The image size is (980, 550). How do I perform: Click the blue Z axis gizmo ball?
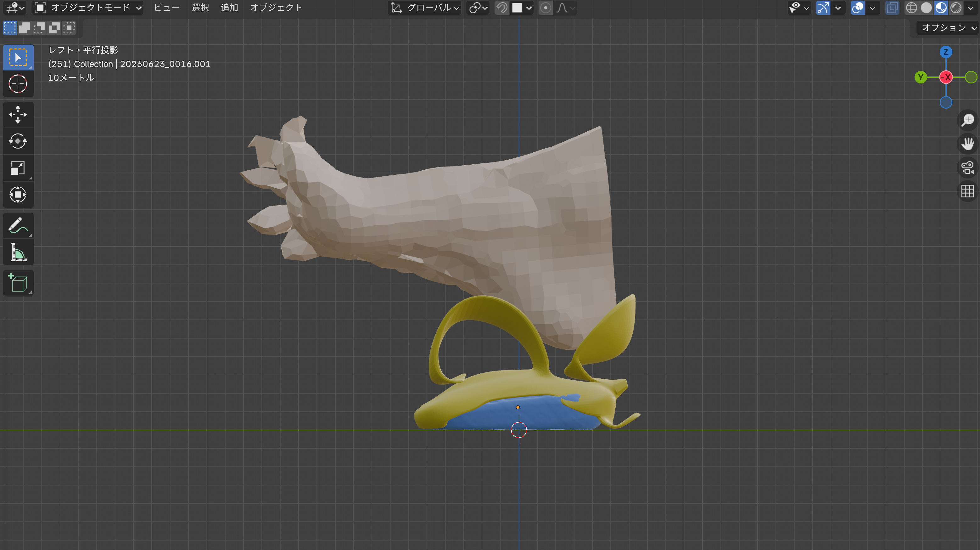point(946,52)
